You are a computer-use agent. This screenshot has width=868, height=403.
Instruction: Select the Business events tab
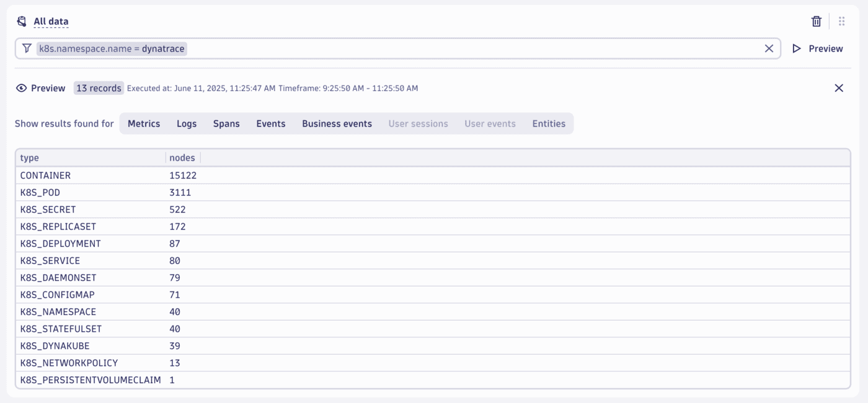[337, 123]
